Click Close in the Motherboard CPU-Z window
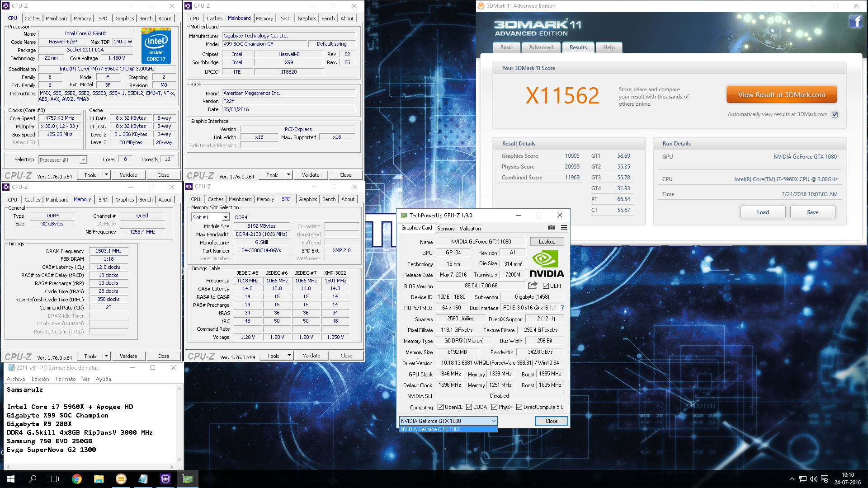868x488 pixels. (x=345, y=175)
